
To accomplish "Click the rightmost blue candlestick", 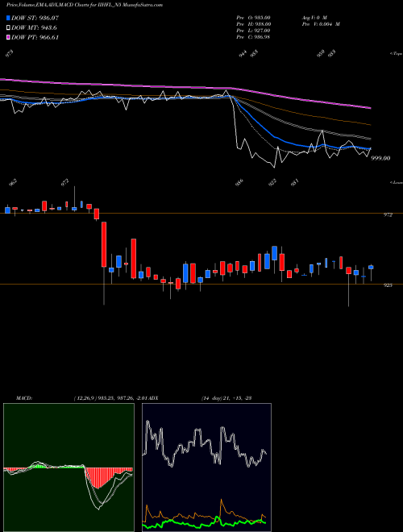I will pyautogui.click(x=371, y=267).
